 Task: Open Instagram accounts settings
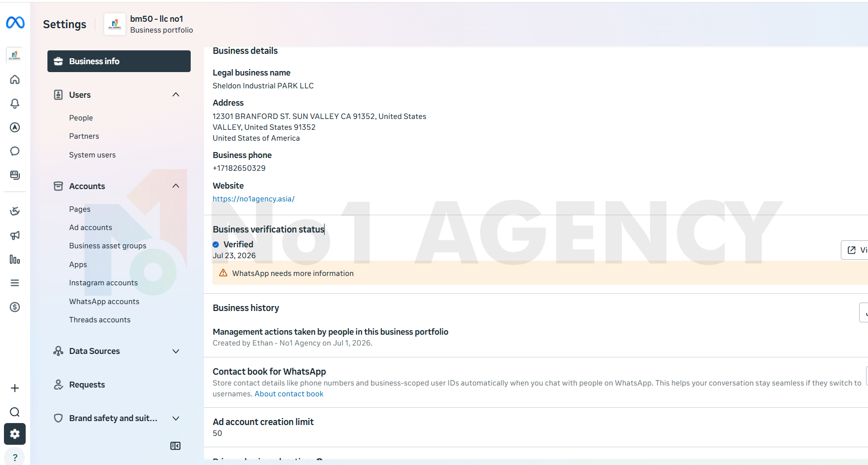103,283
